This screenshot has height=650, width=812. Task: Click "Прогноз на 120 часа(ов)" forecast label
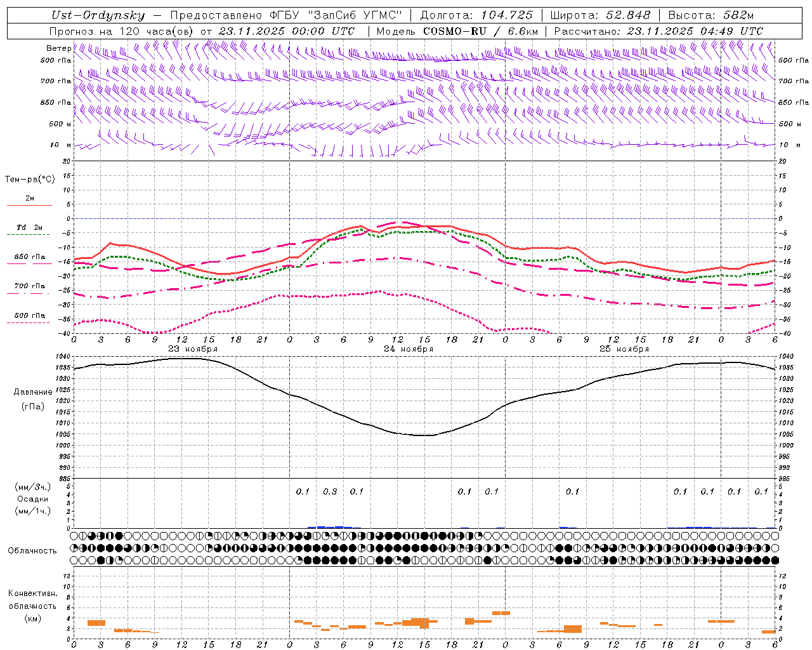click(122, 31)
